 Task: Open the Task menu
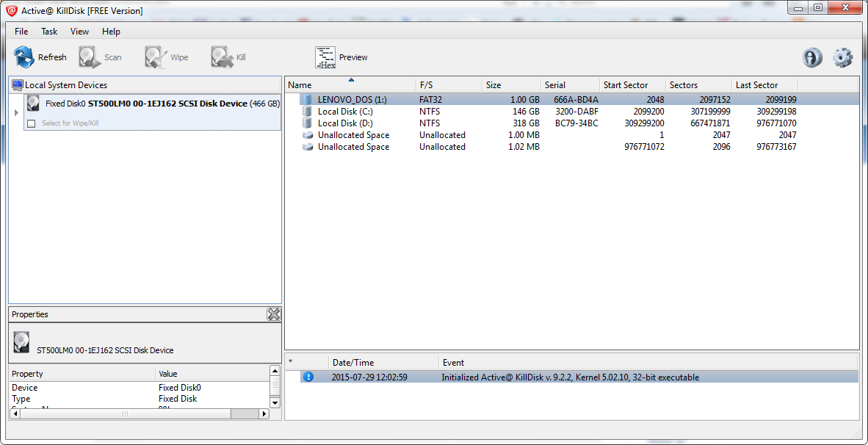click(49, 32)
